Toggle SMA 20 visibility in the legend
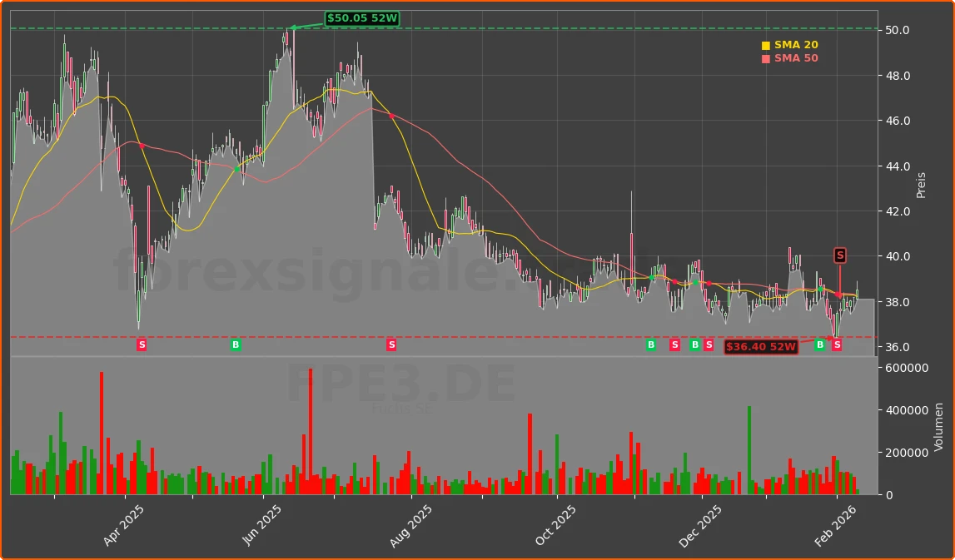The image size is (955, 560). (795, 44)
